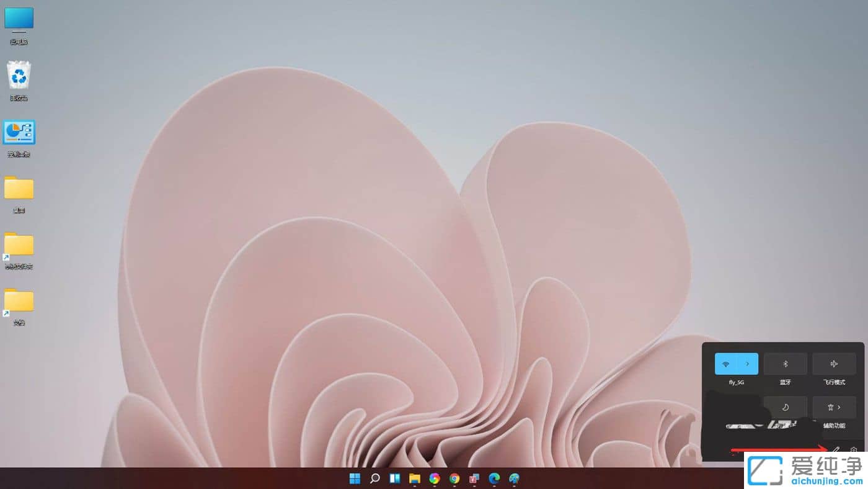Open Settings via gear icon in Quick Settings
Viewport: 868px width, 489px height.
click(854, 449)
